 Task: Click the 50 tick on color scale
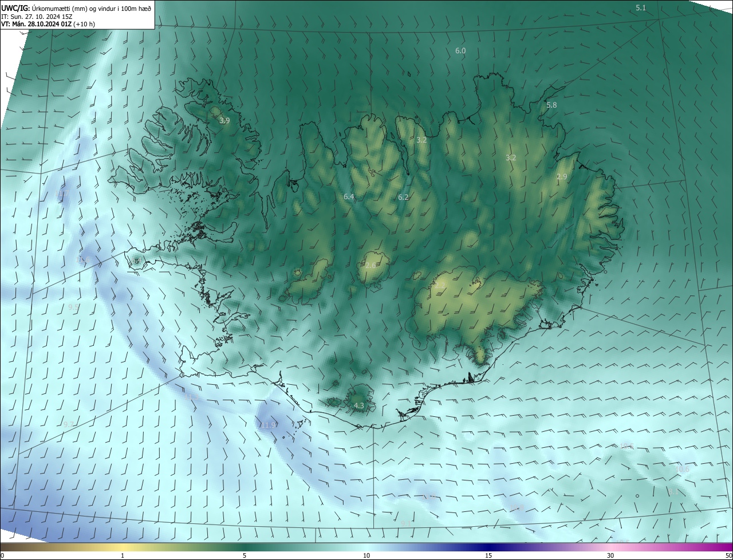click(728, 556)
